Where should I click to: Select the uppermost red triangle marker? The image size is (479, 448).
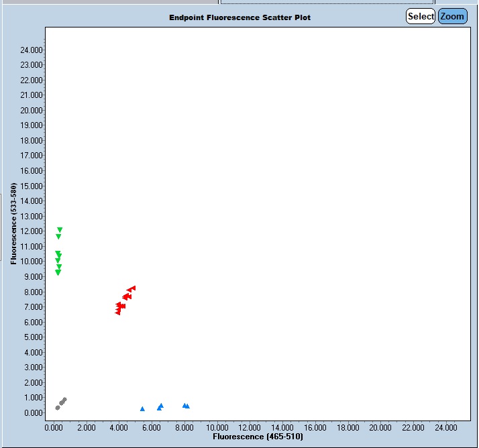[x=133, y=288]
